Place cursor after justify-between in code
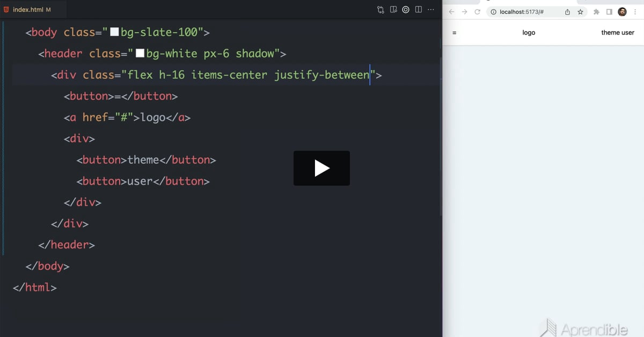This screenshot has height=337, width=644. pyautogui.click(x=370, y=75)
